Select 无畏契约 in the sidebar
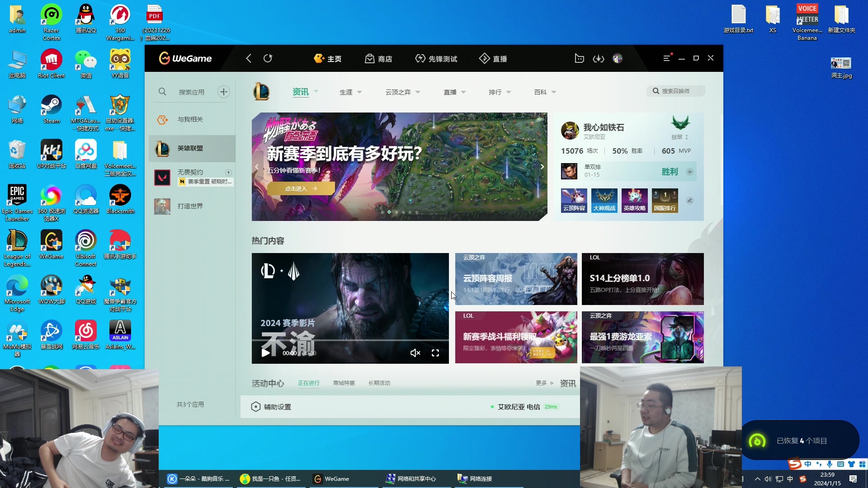The image size is (868, 488). [x=192, y=177]
